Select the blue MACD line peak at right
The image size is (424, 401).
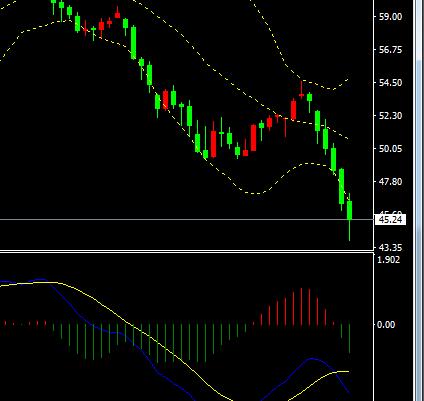click(x=312, y=359)
